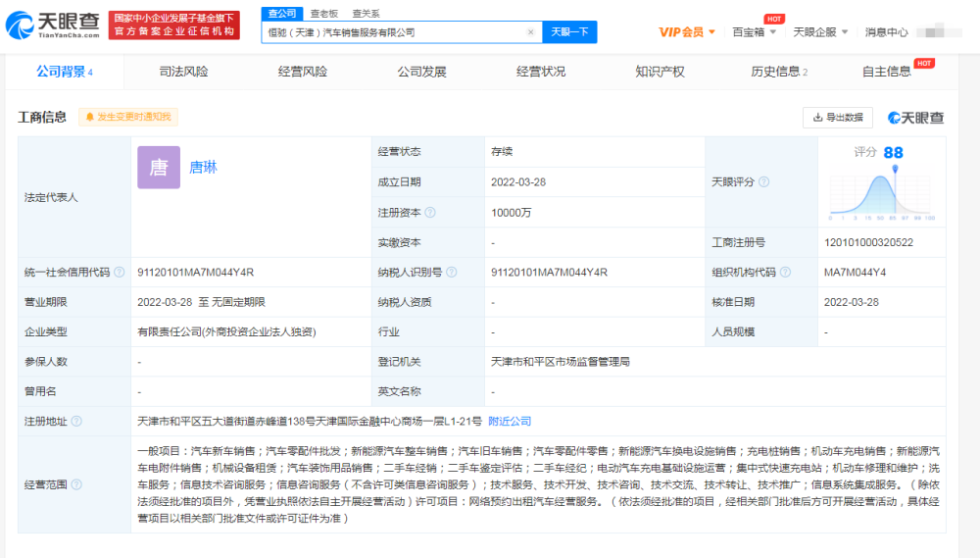The width and height of the screenshot is (980, 558).
Task: Click the 核准日期 value 2022-03-28
Action: [852, 302]
